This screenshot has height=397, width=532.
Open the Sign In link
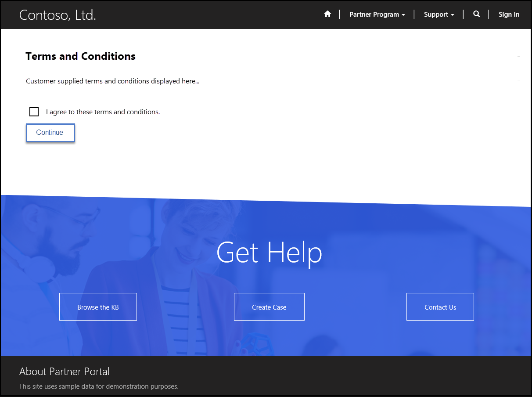[509, 14]
